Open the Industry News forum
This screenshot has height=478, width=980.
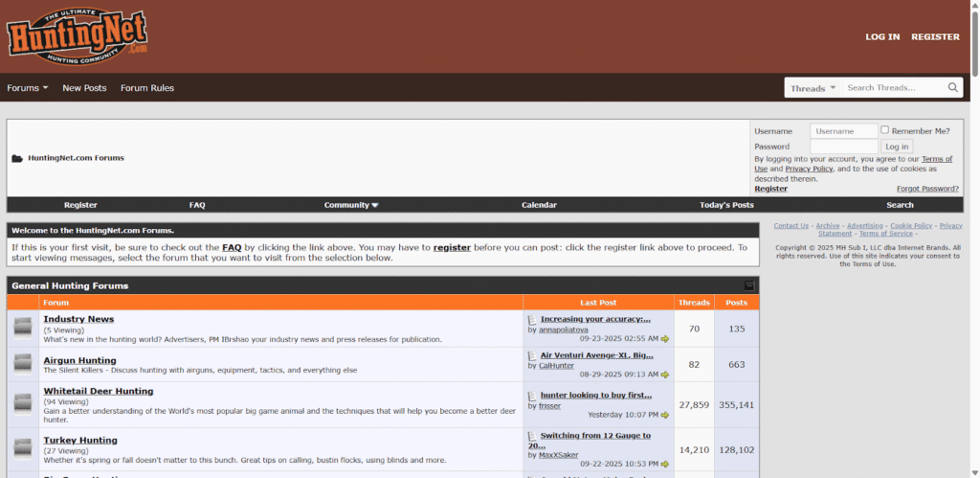click(x=78, y=319)
